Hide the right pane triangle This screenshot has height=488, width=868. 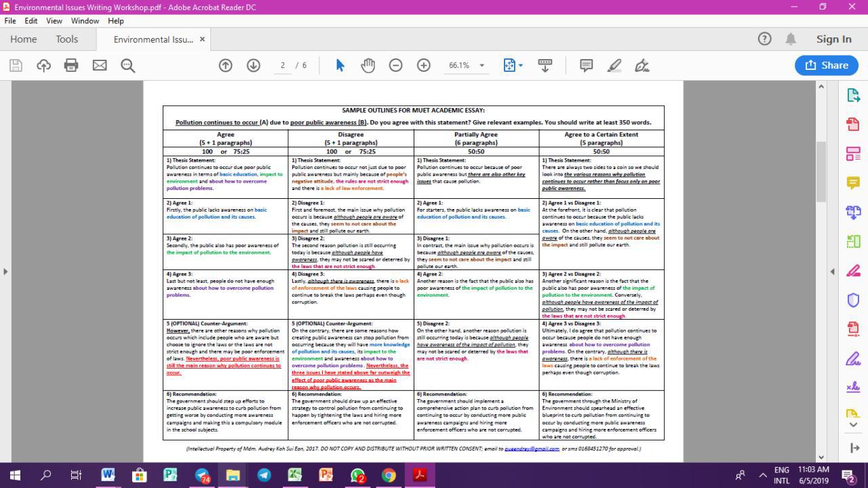pyautogui.click(x=832, y=271)
